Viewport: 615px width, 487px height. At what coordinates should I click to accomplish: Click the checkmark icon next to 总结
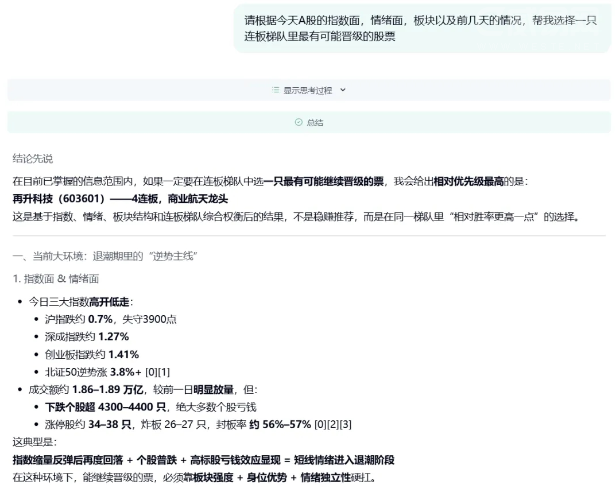pyautogui.click(x=298, y=122)
